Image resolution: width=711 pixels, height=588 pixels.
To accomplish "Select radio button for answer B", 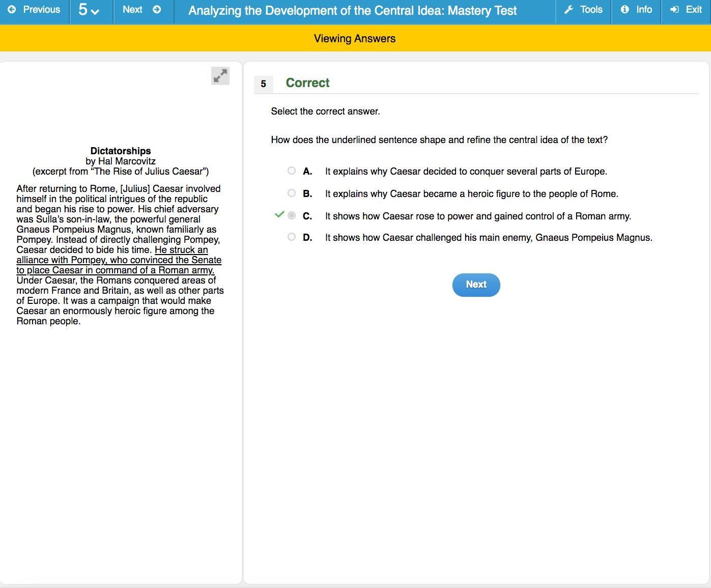I will (x=292, y=193).
